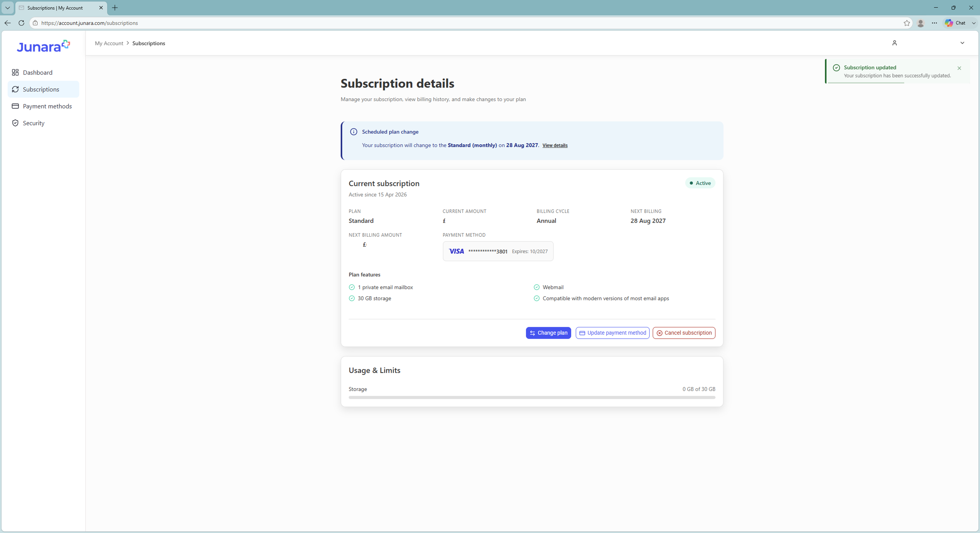This screenshot has width=980, height=533.
Task: Click the success checkmark in notification
Action: (x=836, y=68)
